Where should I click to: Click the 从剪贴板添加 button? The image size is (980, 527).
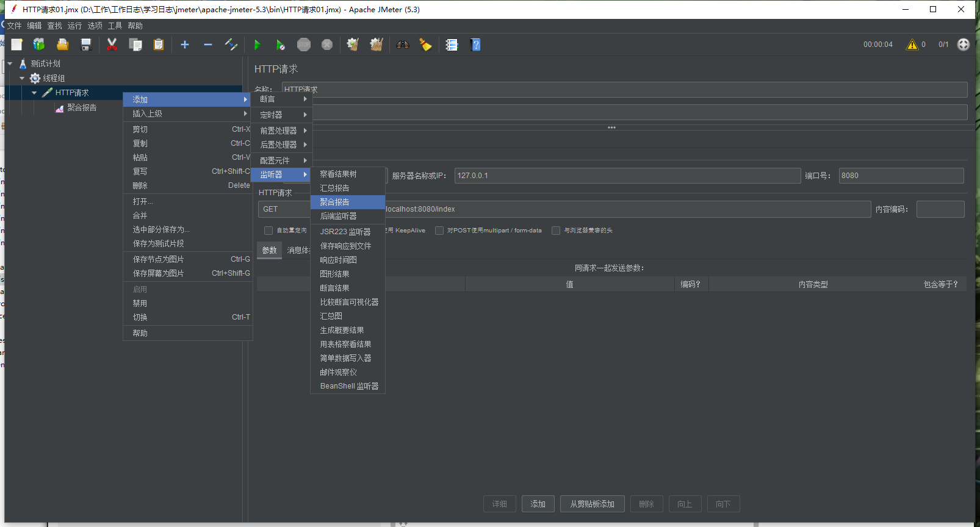point(592,504)
